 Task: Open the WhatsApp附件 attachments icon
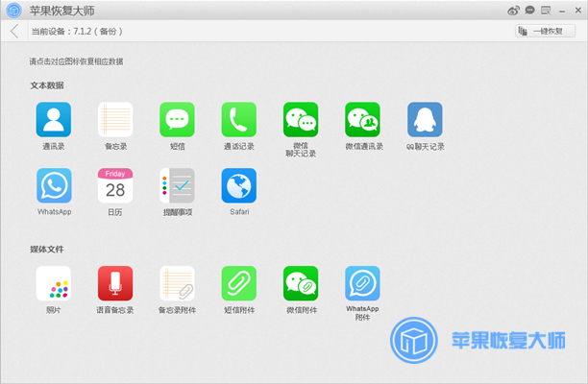(362, 283)
